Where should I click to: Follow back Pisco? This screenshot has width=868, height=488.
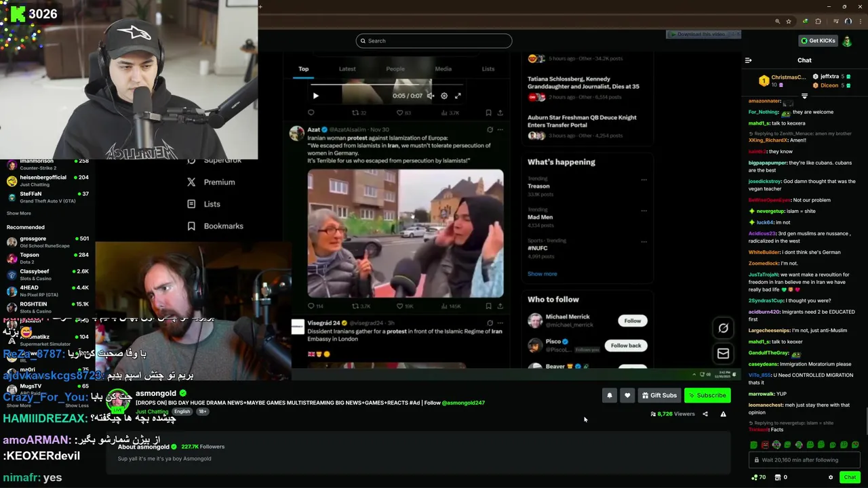(x=625, y=346)
